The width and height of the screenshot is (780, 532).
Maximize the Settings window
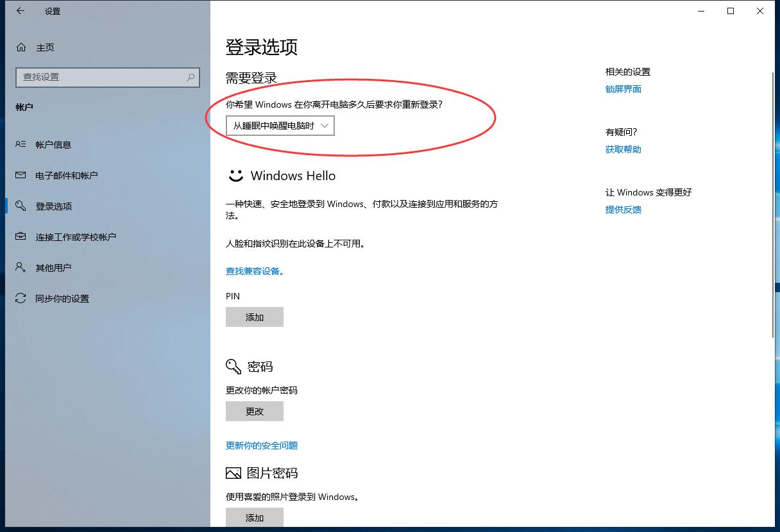click(x=731, y=11)
